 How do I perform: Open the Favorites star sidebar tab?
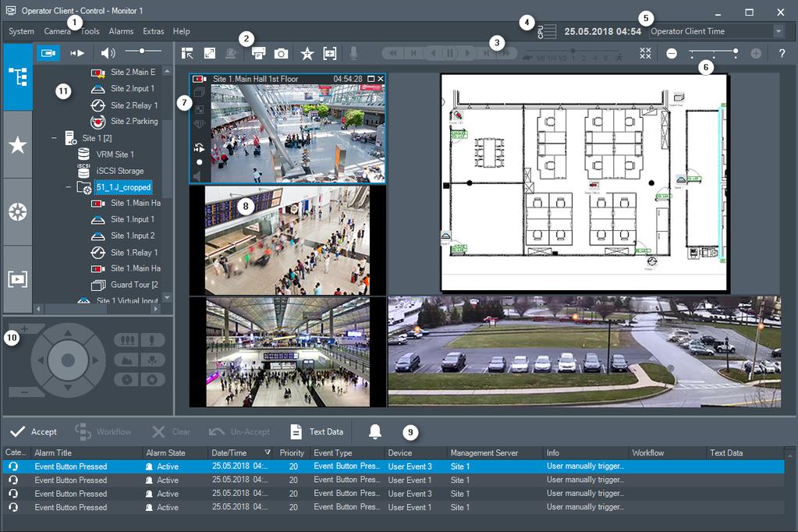pyautogui.click(x=18, y=145)
